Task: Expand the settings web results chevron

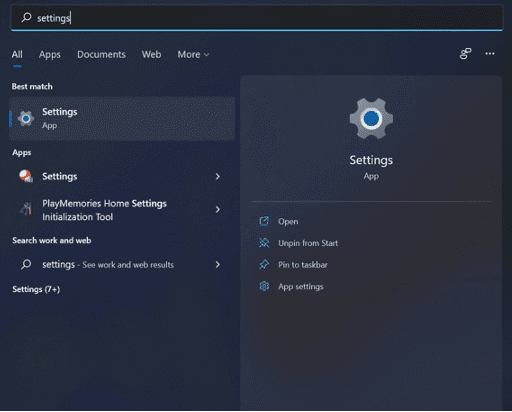Action: (218, 264)
